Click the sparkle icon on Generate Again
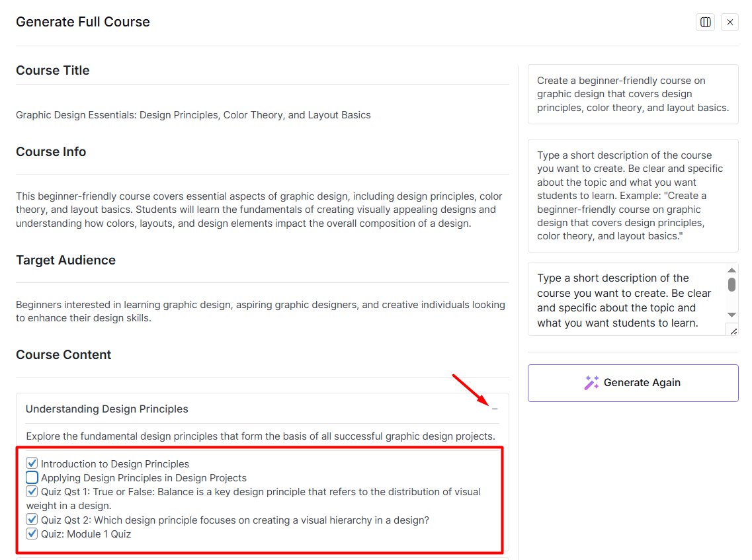The height and width of the screenshot is (560, 752). [x=591, y=382]
